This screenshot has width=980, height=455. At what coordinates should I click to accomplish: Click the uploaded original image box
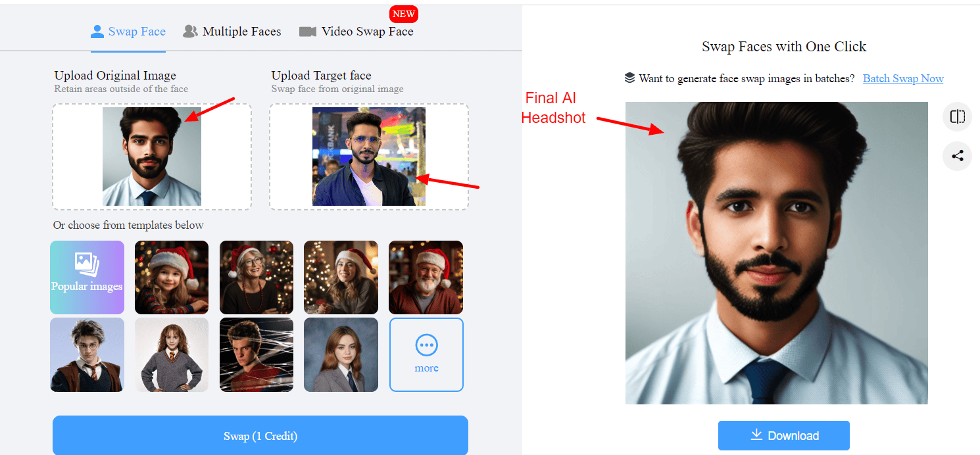click(152, 156)
